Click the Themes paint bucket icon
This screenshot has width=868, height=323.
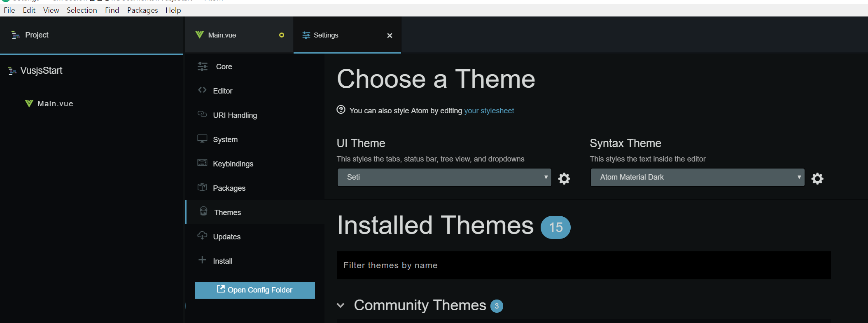coord(203,211)
